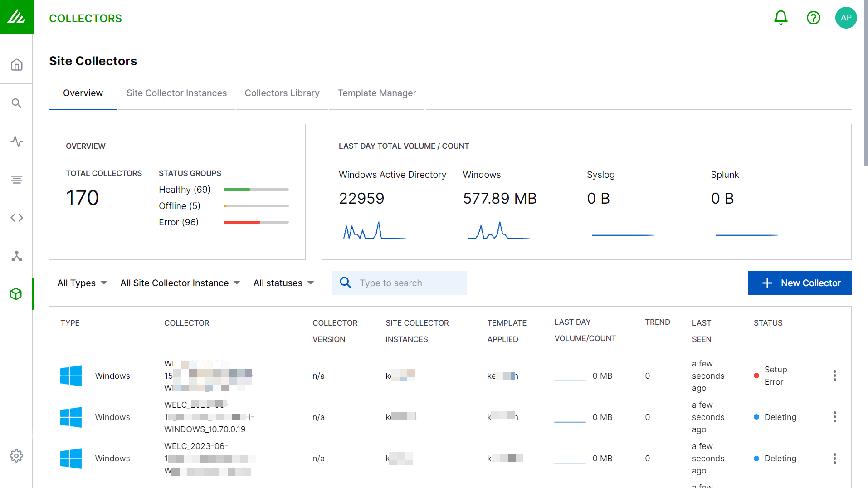The image size is (868, 488).
Task: Click the COLLECTORS page title
Action: (x=85, y=18)
